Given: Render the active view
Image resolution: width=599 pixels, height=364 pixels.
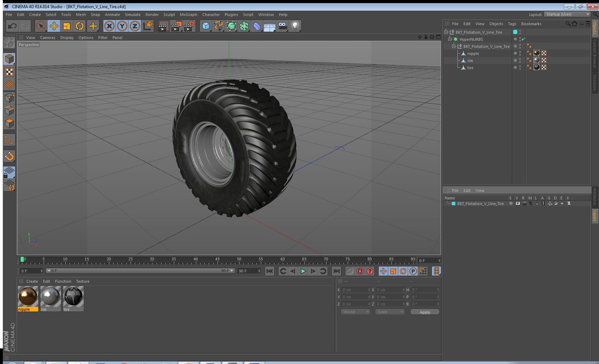Looking at the screenshot, I should click(x=163, y=26).
